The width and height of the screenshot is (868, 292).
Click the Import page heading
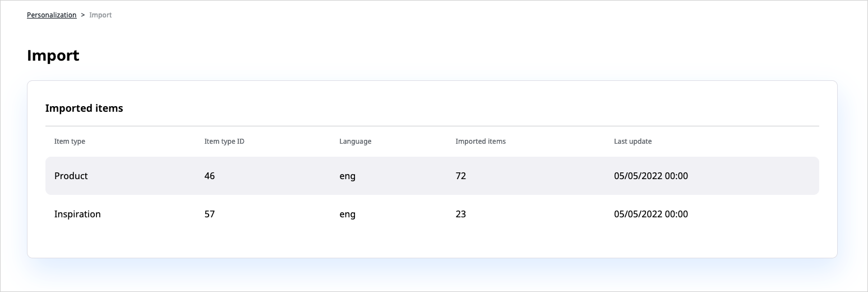(x=53, y=56)
